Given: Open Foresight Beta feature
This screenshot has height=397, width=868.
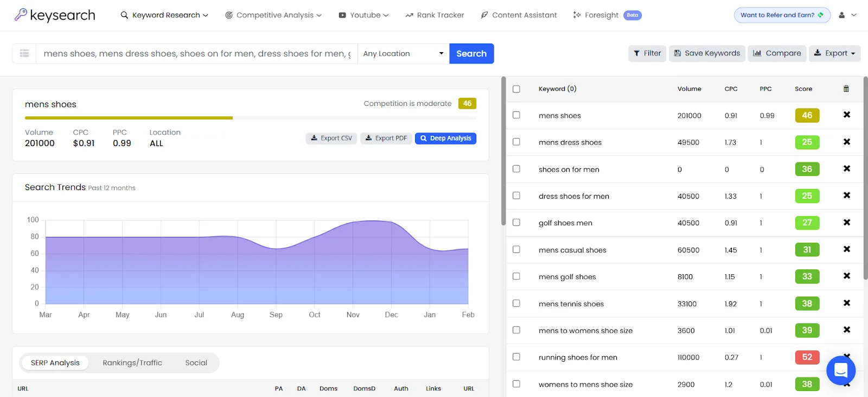Looking at the screenshot, I should (x=607, y=15).
